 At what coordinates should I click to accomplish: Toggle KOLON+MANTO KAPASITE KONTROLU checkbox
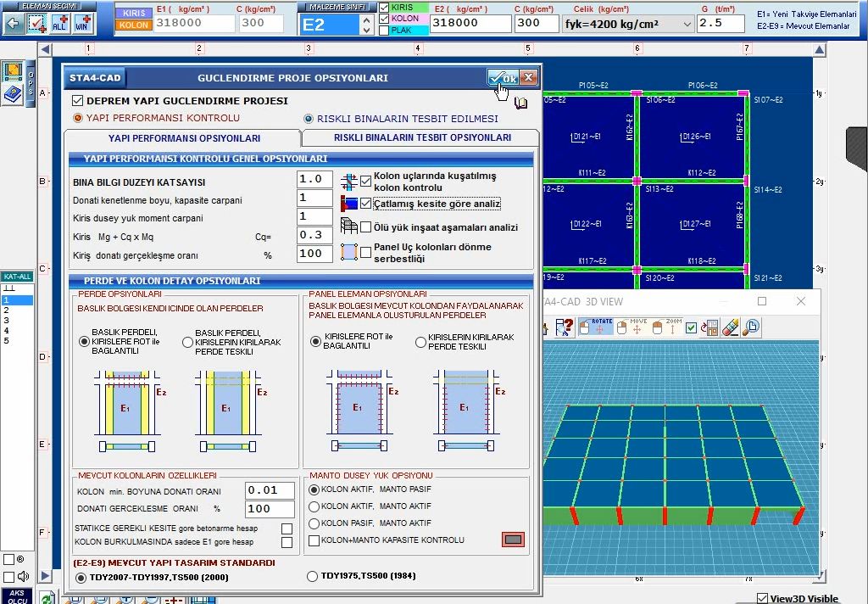click(314, 540)
